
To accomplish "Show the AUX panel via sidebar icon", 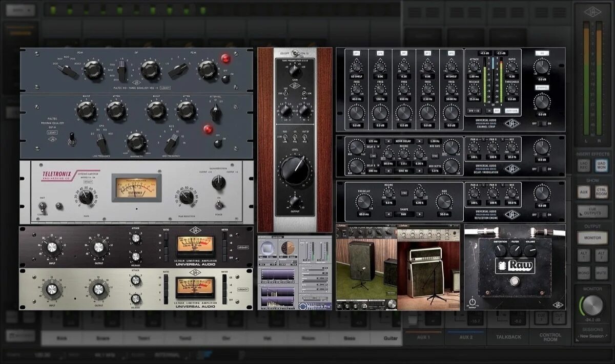I will (x=584, y=192).
